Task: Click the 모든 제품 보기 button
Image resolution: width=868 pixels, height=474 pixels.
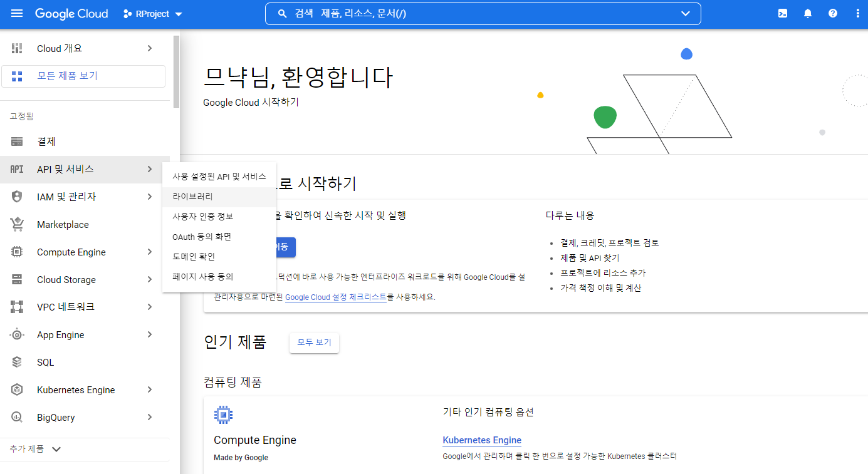Action: pyautogui.click(x=83, y=76)
